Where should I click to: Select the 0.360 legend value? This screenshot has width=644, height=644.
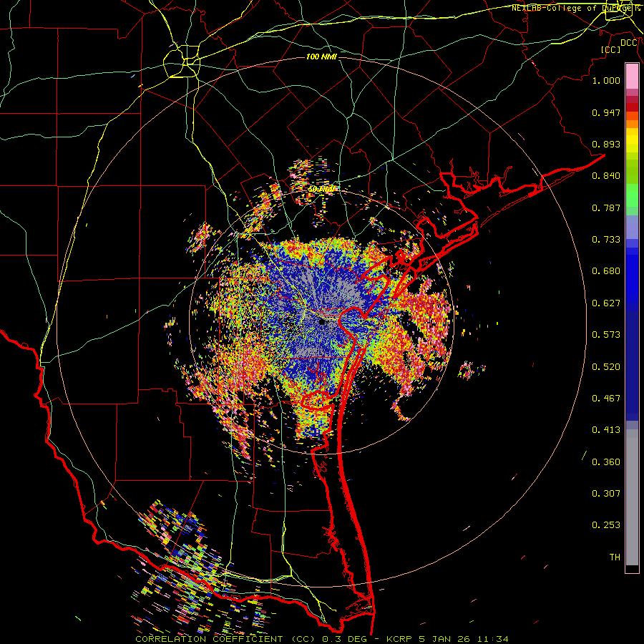606,462
